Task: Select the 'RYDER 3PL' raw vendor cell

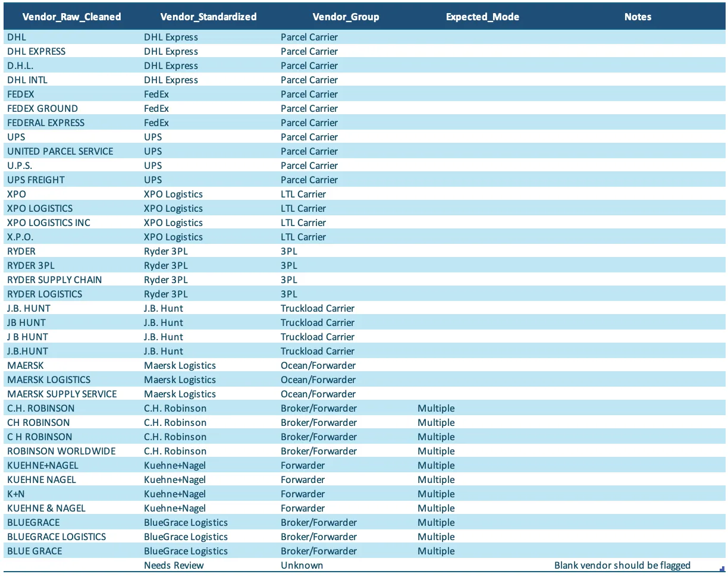Action: point(72,265)
